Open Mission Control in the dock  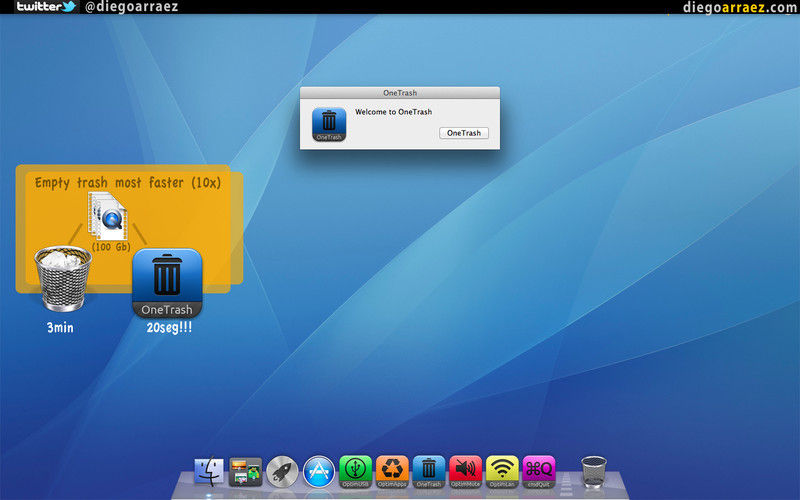pos(245,471)
